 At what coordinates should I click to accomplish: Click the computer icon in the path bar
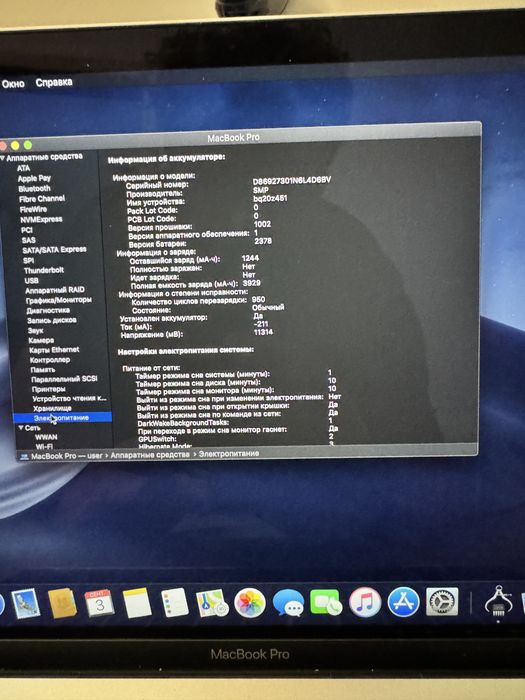click(x=24, y=457)
